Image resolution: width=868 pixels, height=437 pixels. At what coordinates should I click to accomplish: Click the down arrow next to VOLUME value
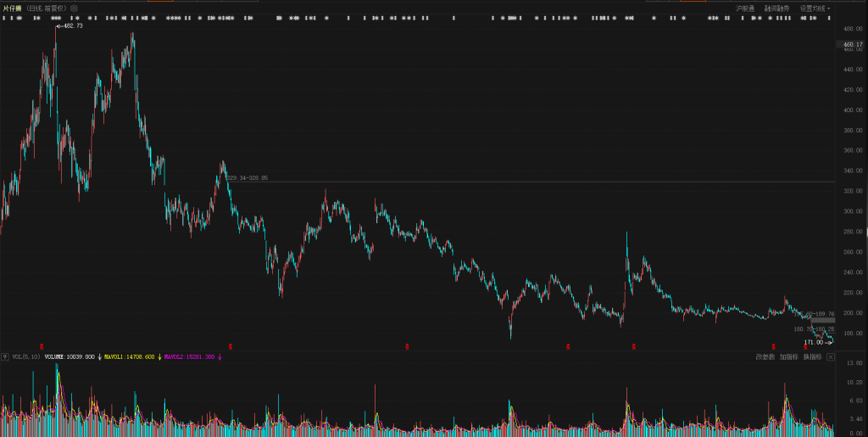tap(99, 357)
